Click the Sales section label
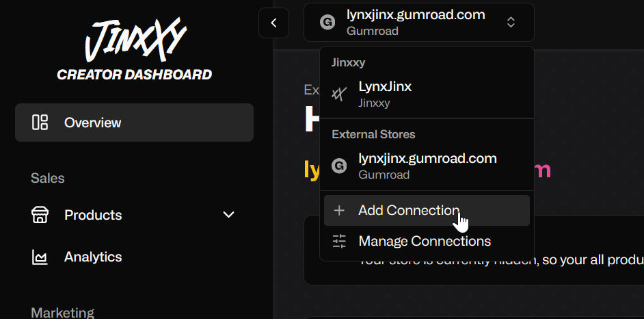The width and height of the screenshot is (644, 319). tap(48, 179)
